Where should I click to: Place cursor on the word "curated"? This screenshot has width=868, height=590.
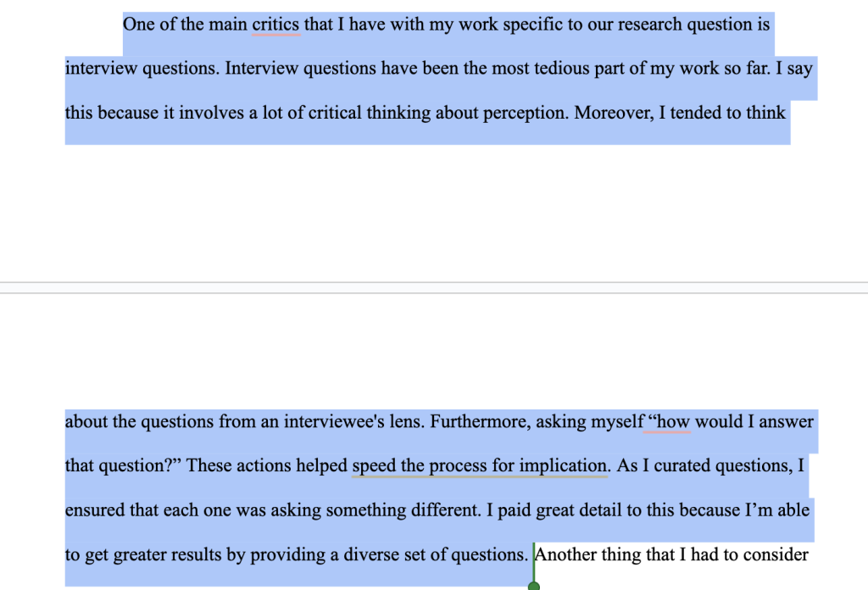[x=677, y=466]
